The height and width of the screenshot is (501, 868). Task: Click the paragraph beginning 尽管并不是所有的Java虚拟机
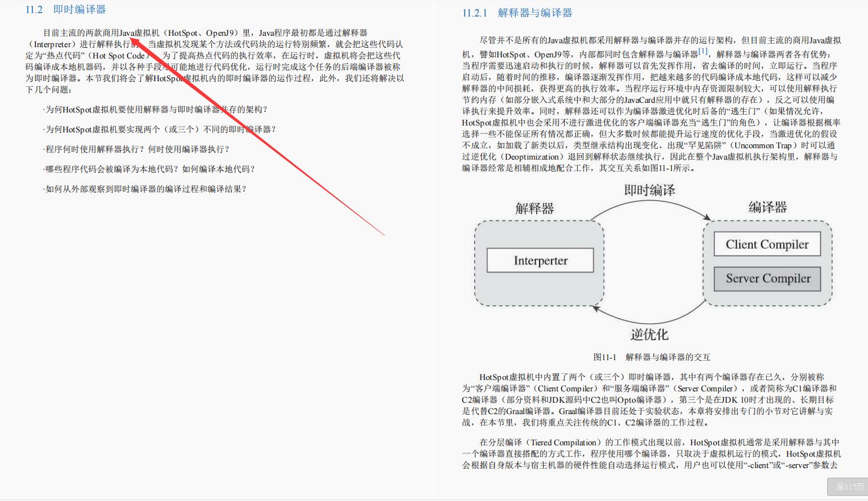651,104
